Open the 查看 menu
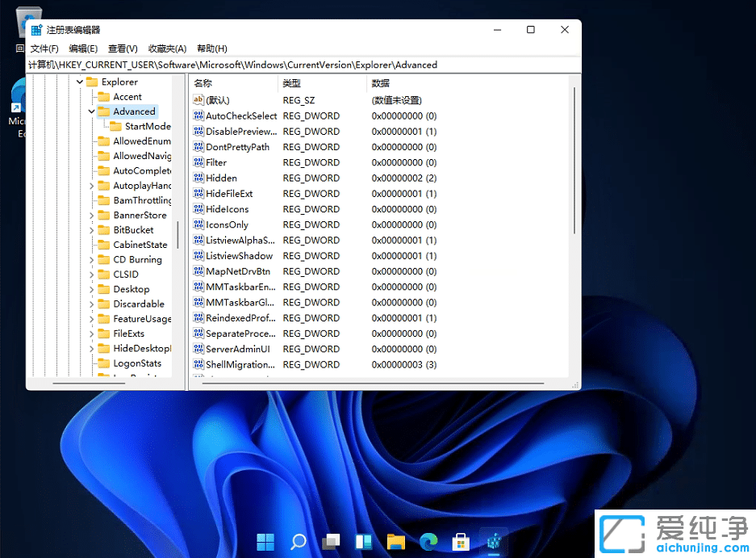756x558 pixels. point(121,48)
